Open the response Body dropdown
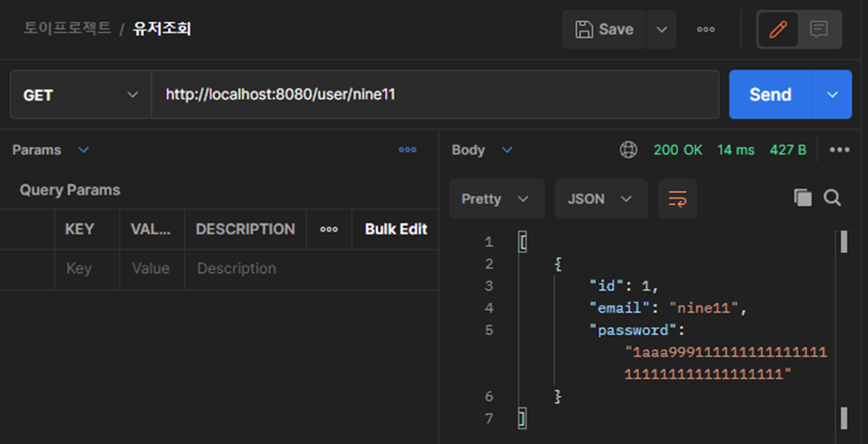 pyautogui.click(x=482, y=150)
